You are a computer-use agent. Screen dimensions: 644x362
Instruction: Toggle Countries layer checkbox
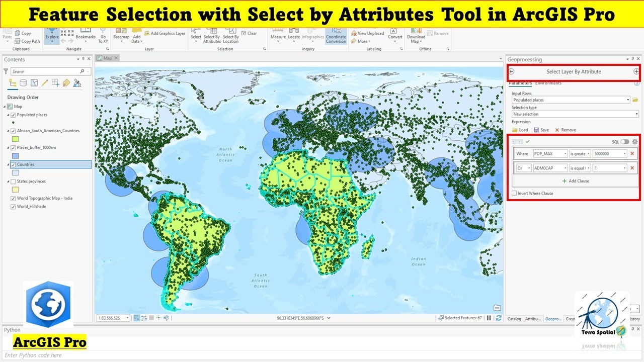13,164
